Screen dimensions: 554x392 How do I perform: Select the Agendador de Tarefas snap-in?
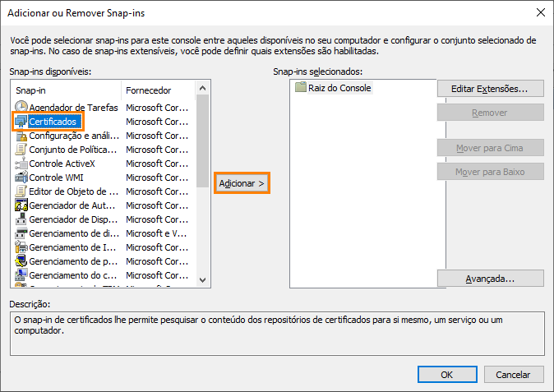point(73,108)
